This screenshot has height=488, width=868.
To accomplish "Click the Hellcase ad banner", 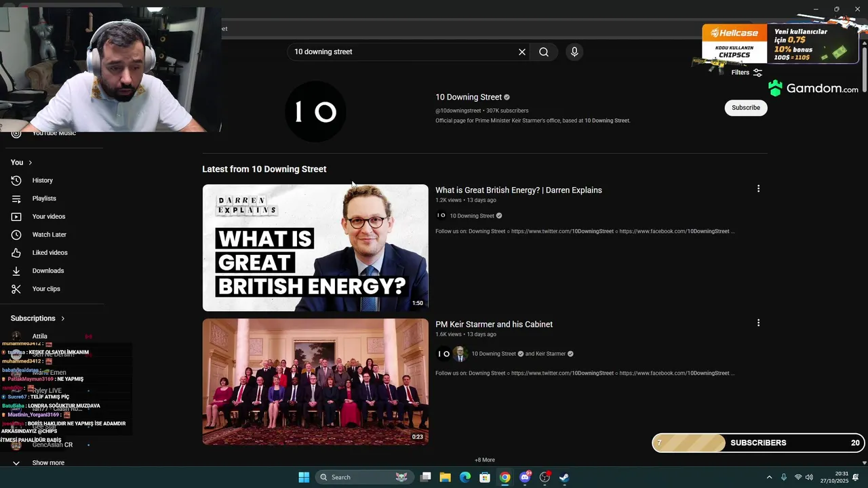I will (x=780, y=43).
